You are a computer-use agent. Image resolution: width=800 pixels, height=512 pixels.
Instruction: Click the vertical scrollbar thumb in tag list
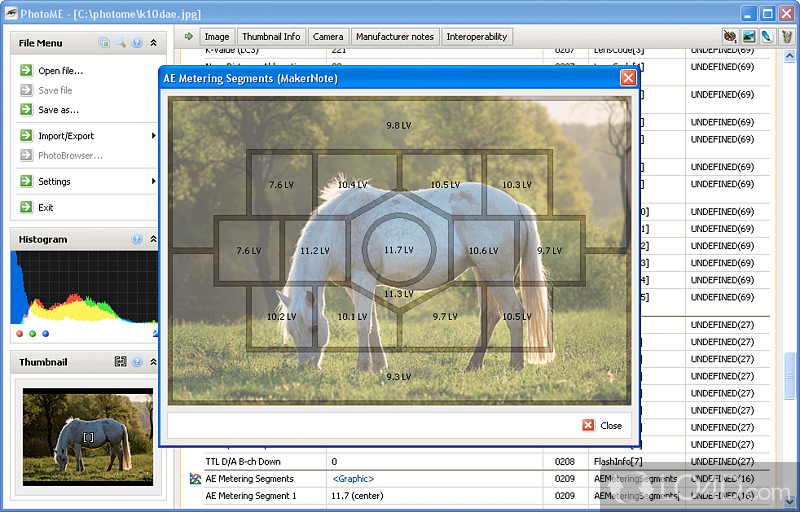point(789,376)
